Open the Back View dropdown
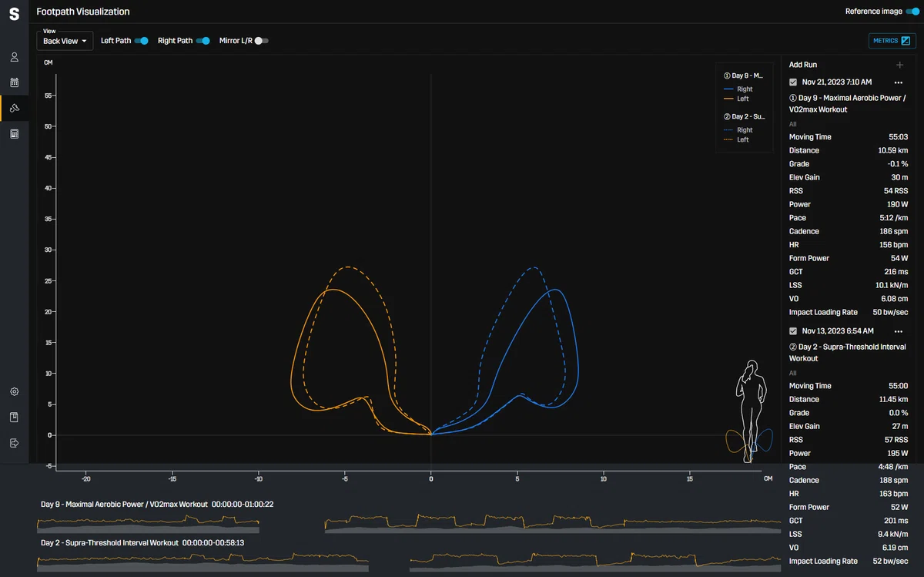This screenshot has width=924, height=577. point(65,41)
